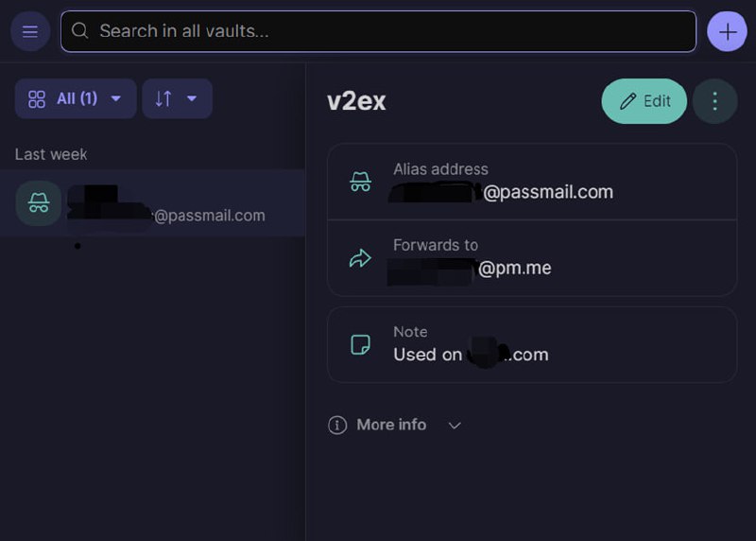This screenshot has width=756, height=541.
Task: Click the More info circle icon
Action: pyautogui.click(x=337, y=426)
